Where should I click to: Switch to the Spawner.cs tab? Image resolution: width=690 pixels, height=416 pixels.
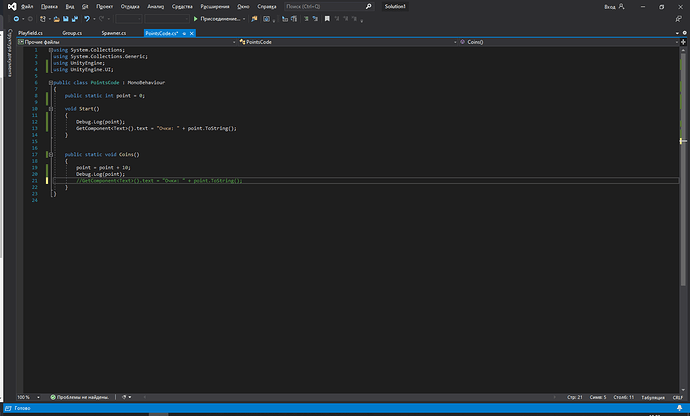(x=114, y=33)
